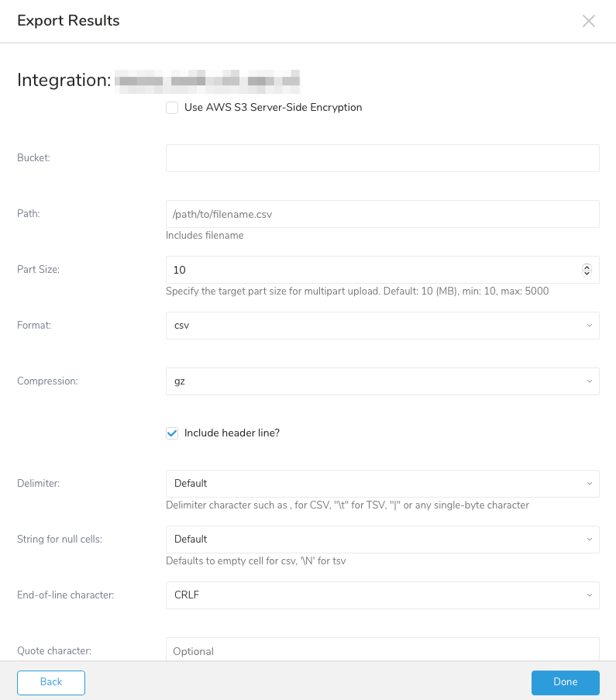Screen dimensions: 616x700
Task: Click the Quote character input field
Action: (382, 650)
